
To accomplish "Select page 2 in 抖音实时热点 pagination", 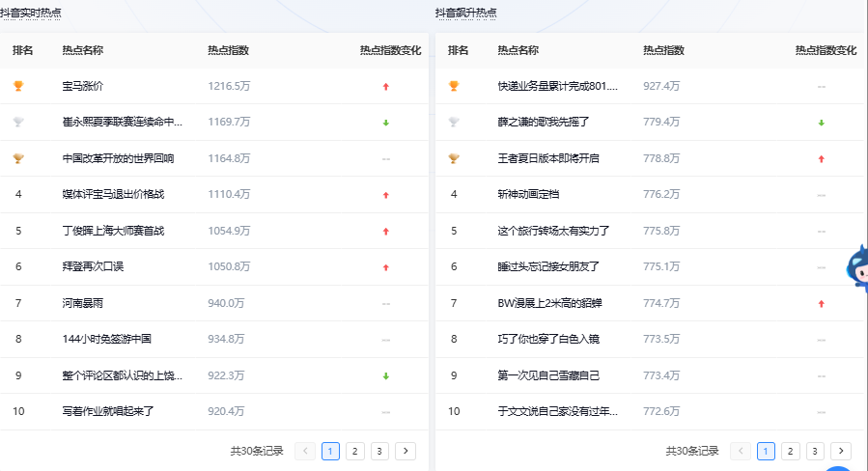I will point(355,451).
